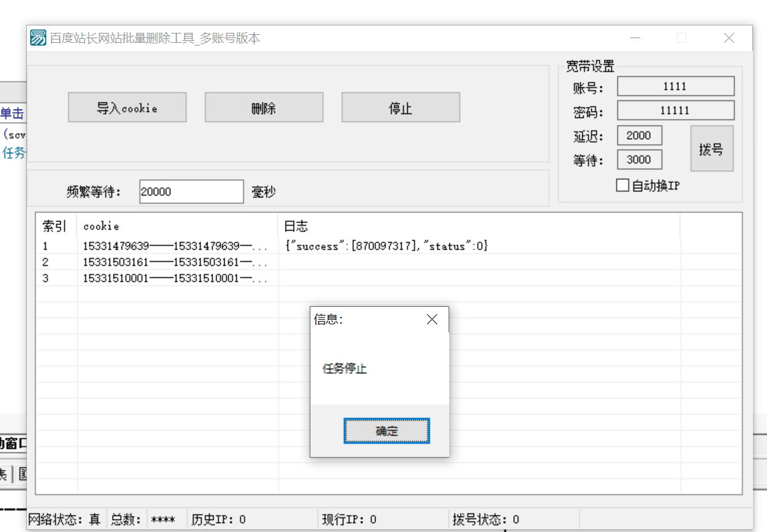Click the 毫秒 unit label
Screen dimensions: 767x532
pyautogui.click(x=263, y=192)
